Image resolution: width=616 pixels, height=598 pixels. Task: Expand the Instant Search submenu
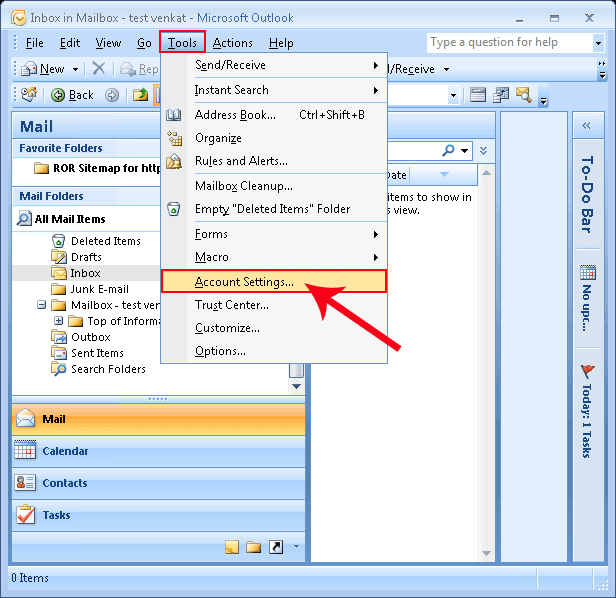click(x=274, y=90)
